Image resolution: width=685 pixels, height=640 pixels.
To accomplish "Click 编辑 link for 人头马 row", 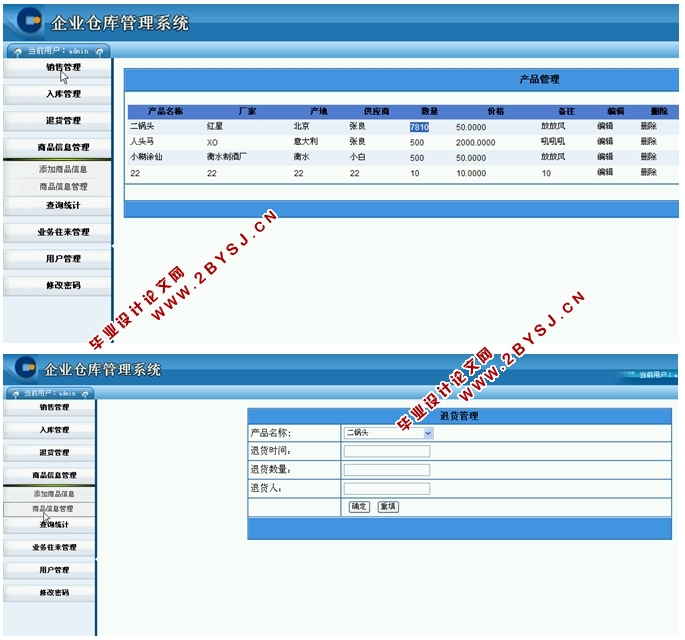I will tap(605, 142).
